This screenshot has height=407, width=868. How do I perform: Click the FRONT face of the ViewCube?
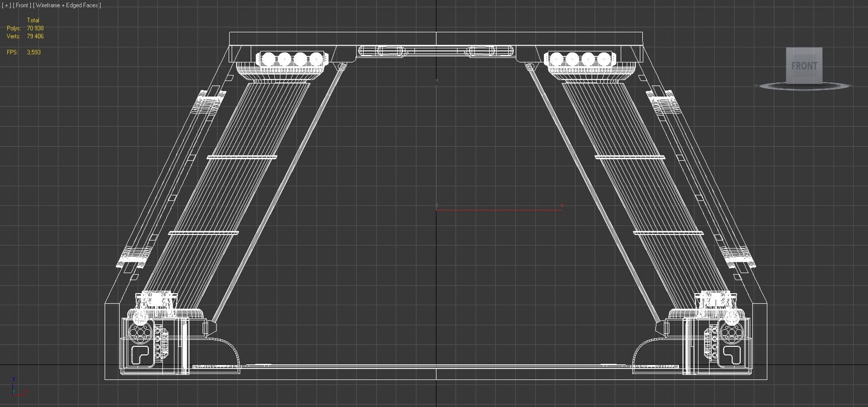coord(804,65)
